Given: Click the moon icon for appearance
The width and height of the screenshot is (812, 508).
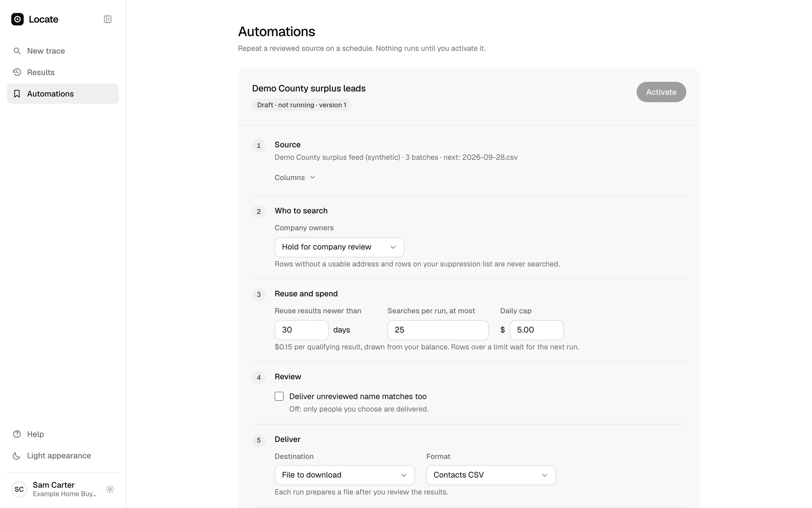Looking at the screenshot, I should tap(17, 456).
